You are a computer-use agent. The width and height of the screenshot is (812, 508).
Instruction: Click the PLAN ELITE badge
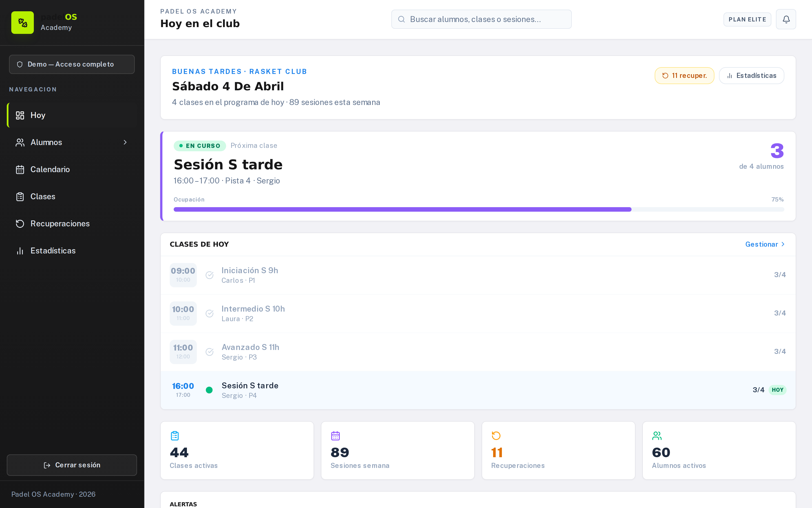click(747, 19)
